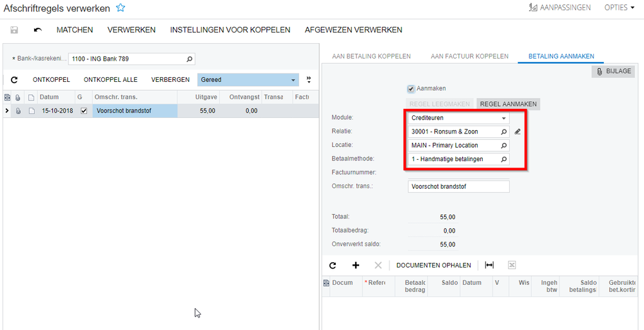
Task: Click Uitgave cell 55,00 in grid row
Action: (198, 111)
